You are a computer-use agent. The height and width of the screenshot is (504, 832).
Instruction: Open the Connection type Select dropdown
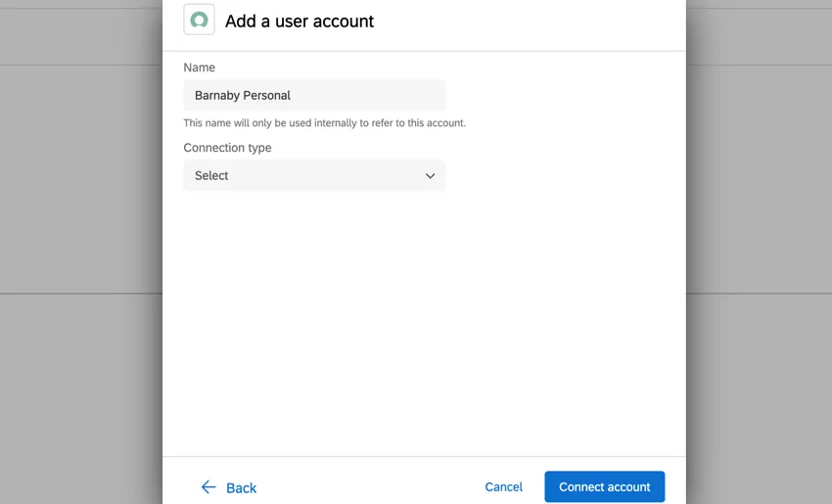314,176
